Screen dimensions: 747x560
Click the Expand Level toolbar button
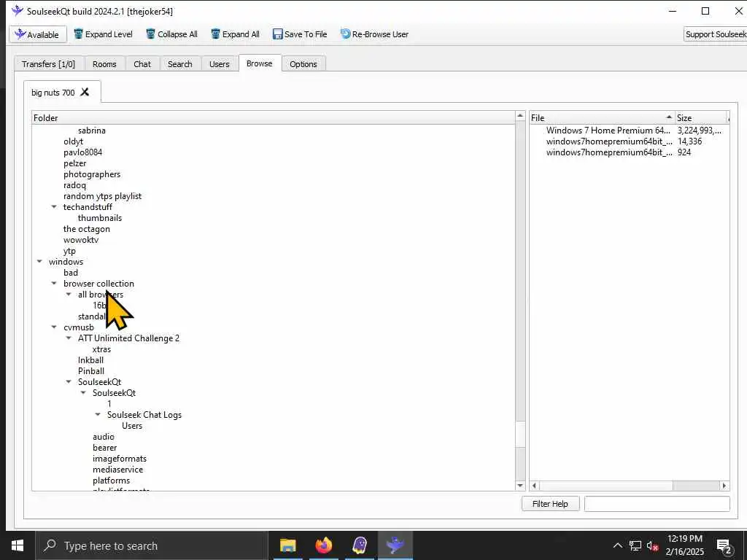click(x=103, y=34)
